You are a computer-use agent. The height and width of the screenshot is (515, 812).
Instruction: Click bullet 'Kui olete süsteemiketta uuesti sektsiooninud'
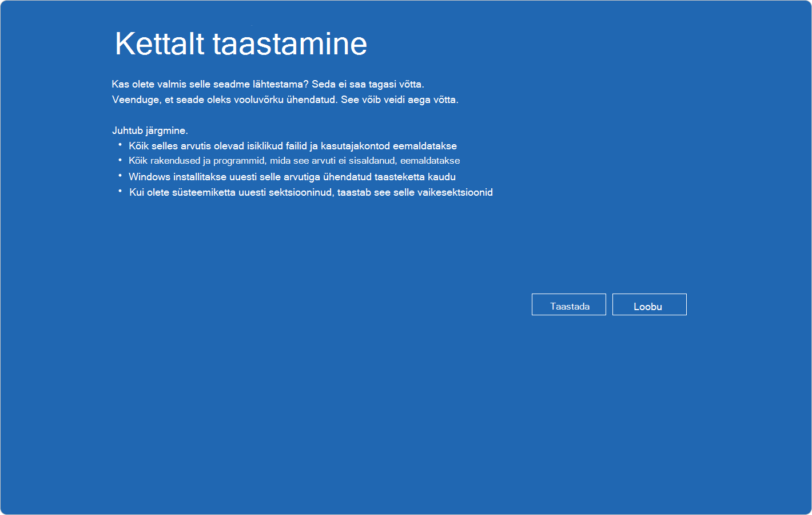(311, 192)
